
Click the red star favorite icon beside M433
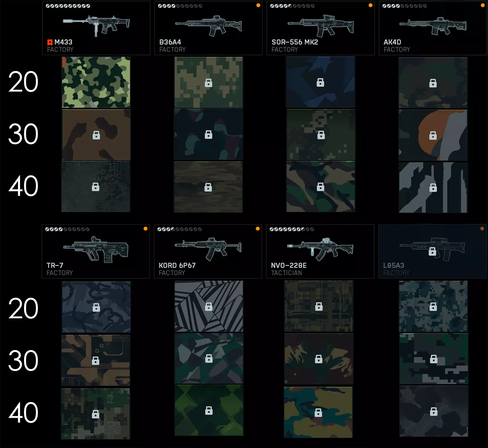50,42
